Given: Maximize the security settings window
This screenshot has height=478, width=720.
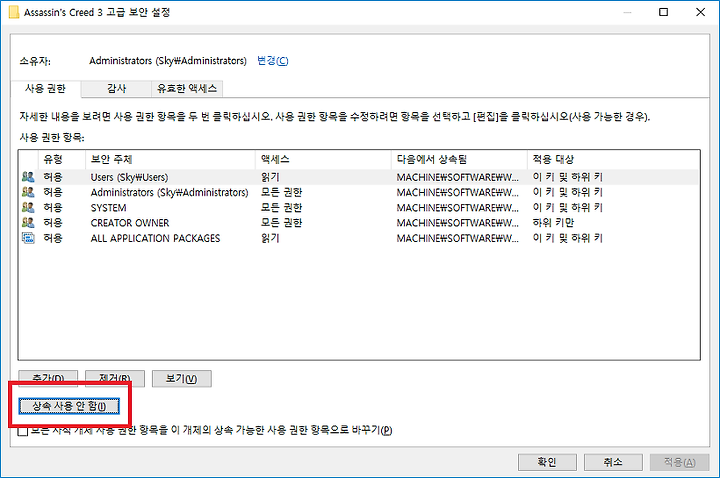Looking at the screenshot, I should pos(664,12).
